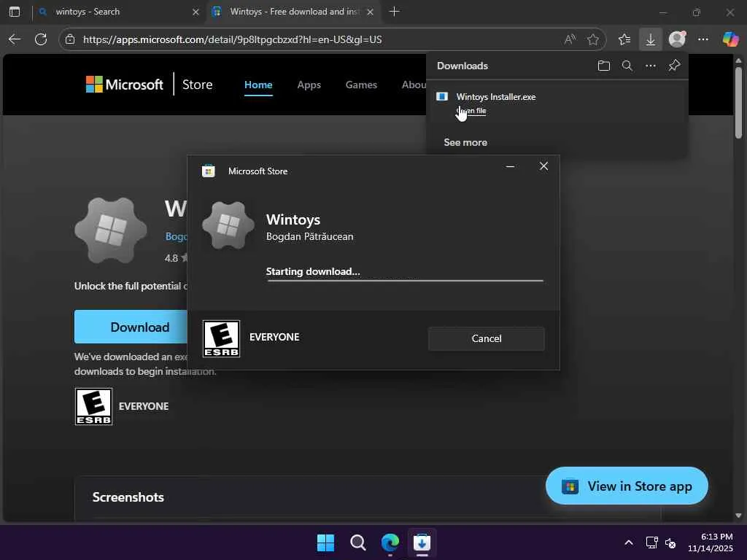Close the Microsoft Store dialog
The height and width of the screenshot is (560, 747).
tap(543, 166)
